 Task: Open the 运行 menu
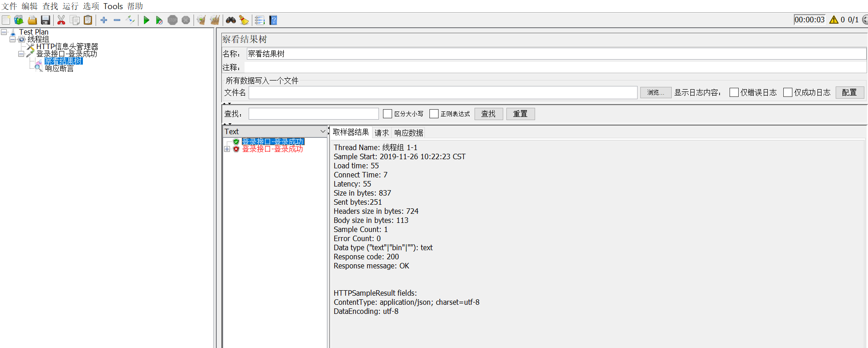71,6
